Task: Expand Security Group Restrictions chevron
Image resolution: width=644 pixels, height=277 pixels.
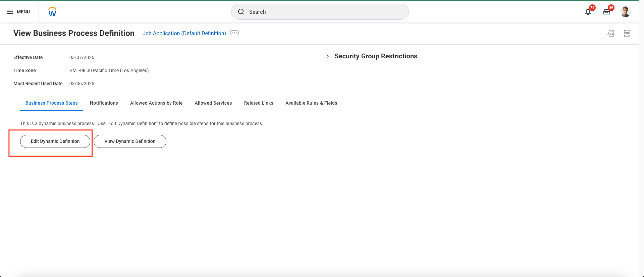Action: [328, 56]
